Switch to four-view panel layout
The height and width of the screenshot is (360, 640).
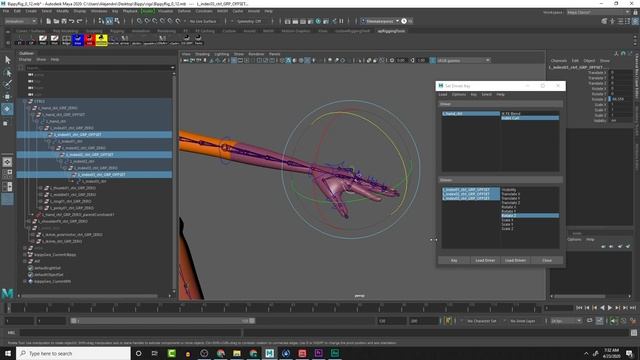pos(7,174)
